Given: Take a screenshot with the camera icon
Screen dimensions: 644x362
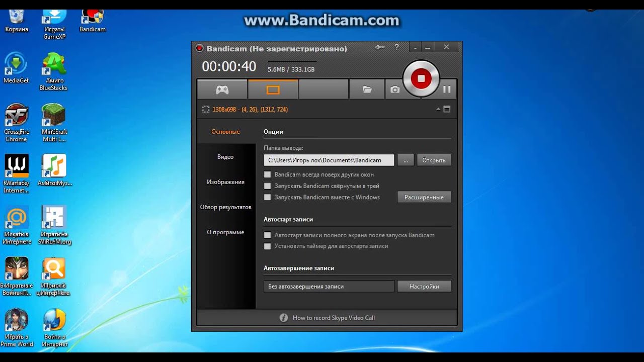Looking at the screenshot, I should point(395,89).
